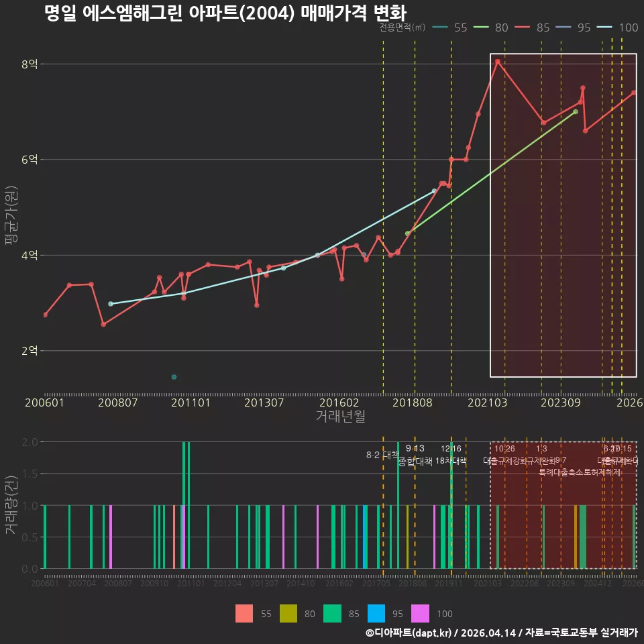This screenshot has height=644, width=644.
Task: Click the 95 line legend entry at top
Action: pyautogui.click(x=573, y=28)
